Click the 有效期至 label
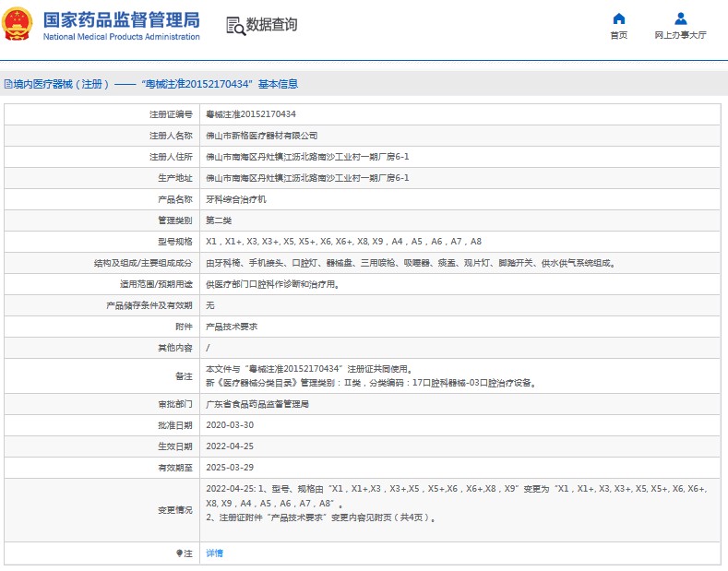 tap(175, 468)
